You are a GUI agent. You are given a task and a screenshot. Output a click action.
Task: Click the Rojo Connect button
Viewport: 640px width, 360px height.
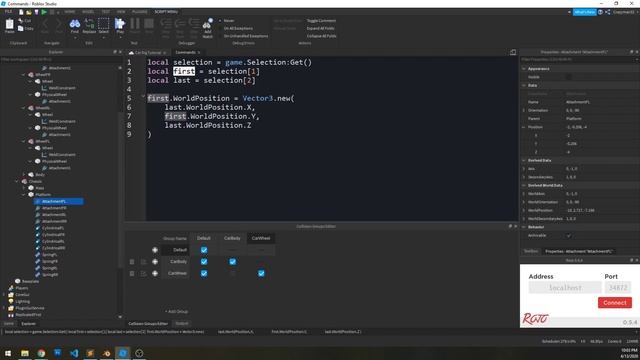pyautogui.click(x=615, y=303)
